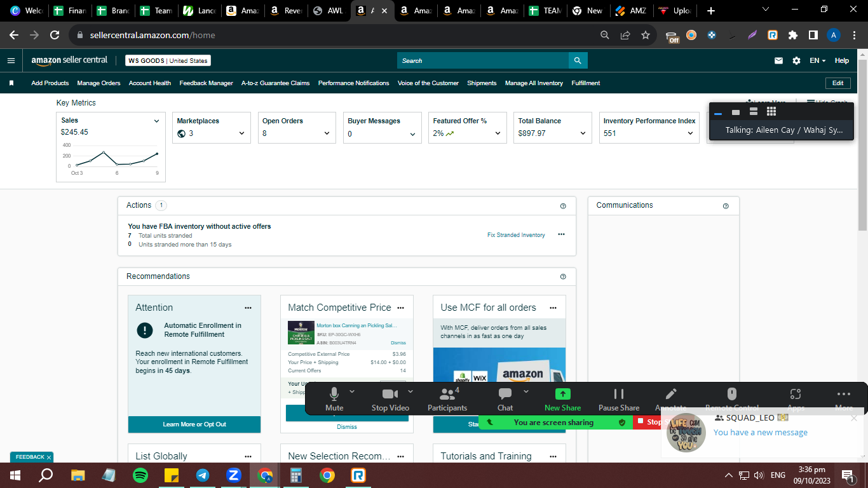The image size is (868, 488).
Task: Switch Zoom mini panel to grid view
Action: [771, 112]
